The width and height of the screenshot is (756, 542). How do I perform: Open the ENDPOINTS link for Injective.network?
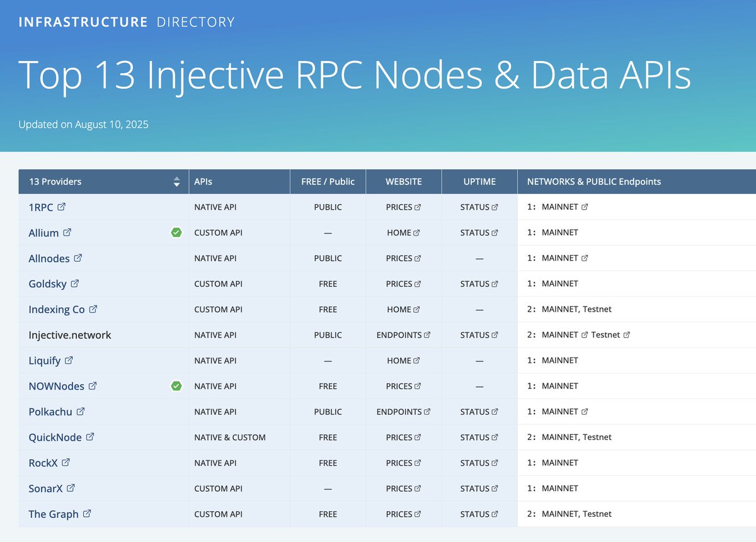pos(403,336)
